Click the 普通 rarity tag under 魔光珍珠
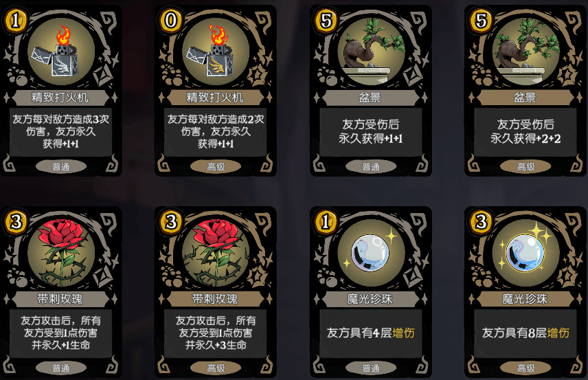This screenshot has width=588, height=380. pyautogui.click(x=371, y=368)
